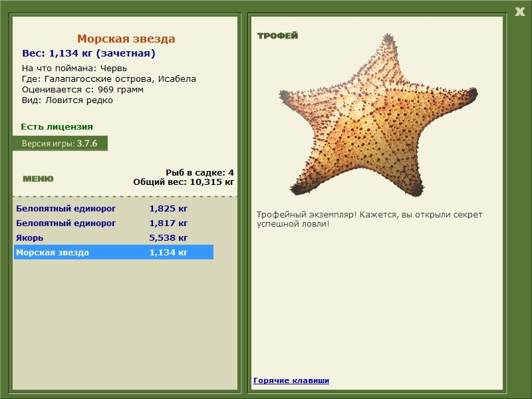Click the Морская звезда title
Viewport: 532px width, 399px height.
(x=126, y=39)
